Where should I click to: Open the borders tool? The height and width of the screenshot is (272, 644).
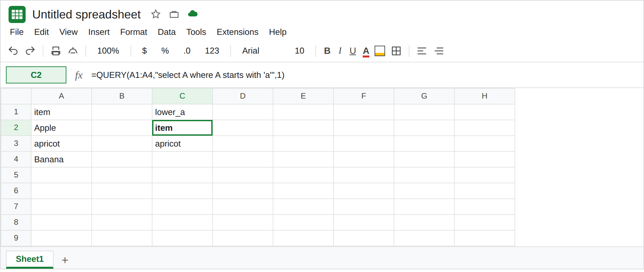(396, 51)
